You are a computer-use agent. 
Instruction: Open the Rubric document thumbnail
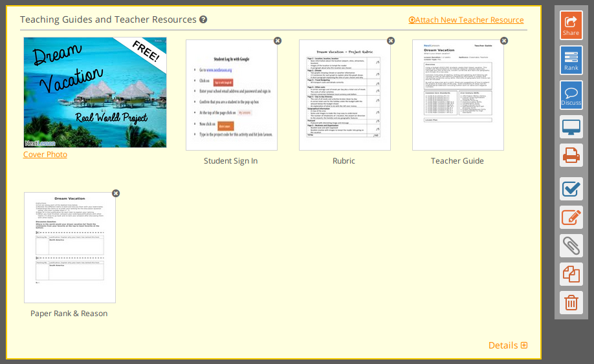click(x=345, y=95)
